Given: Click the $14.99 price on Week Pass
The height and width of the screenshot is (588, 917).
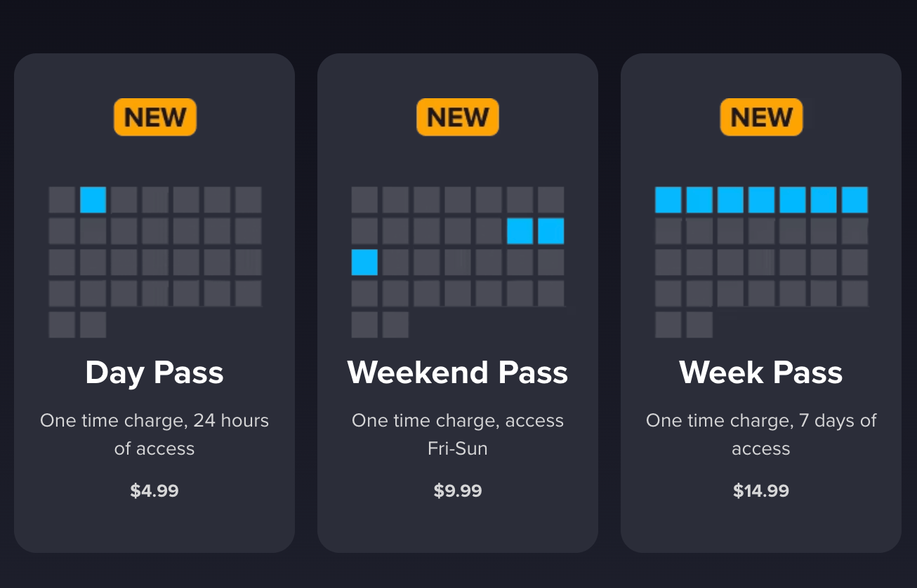Looking at the screenshot, I should coord(761,490).
